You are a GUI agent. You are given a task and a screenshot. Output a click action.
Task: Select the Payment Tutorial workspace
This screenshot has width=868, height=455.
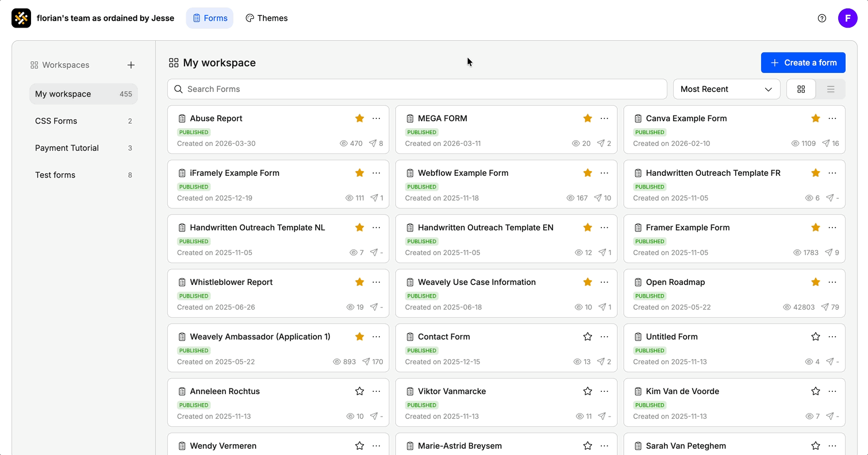tap(83, 148)
